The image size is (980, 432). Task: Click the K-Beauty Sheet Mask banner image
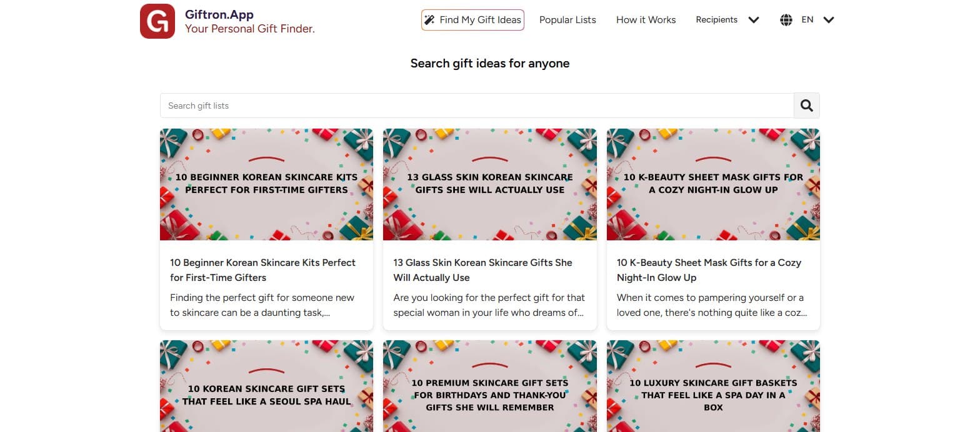[713, 184]
